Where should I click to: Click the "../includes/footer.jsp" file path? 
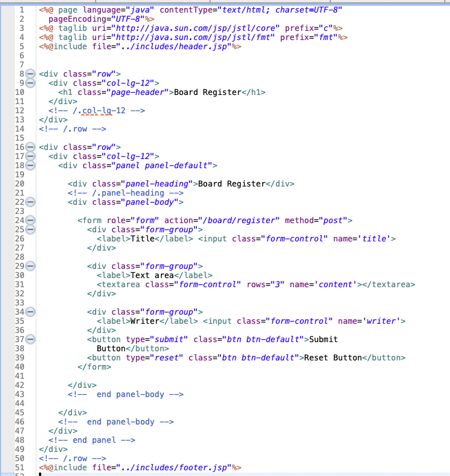(174, 467)
